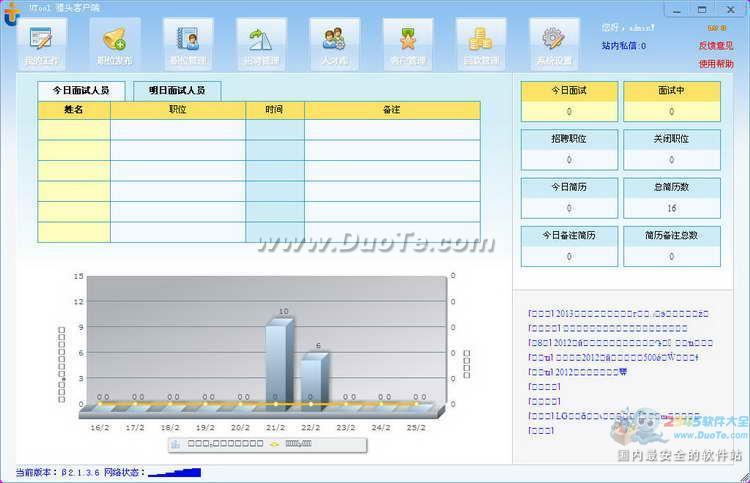Open the talent pool two-people icon
The height and width of the screenshot is (483, 750).
[334, 44]
